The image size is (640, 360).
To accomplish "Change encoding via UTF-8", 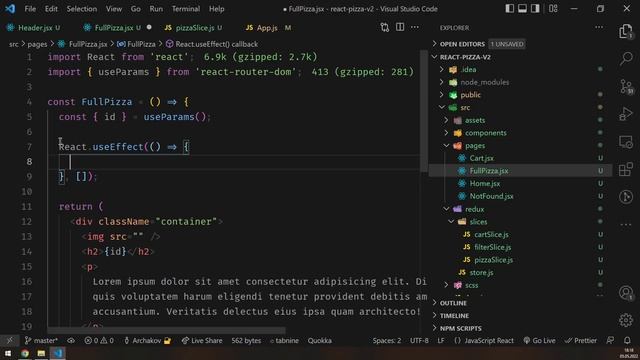I will 419,340.
